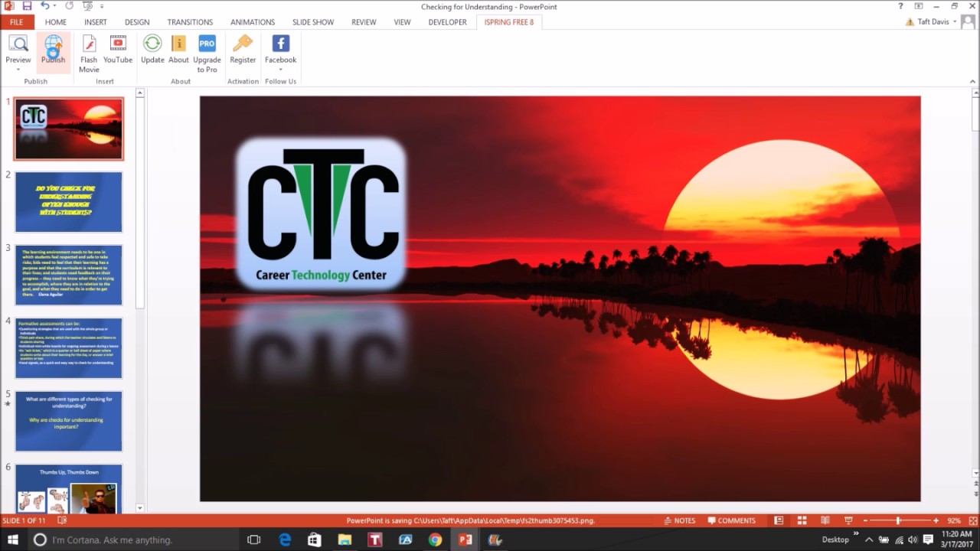This screenshot has width=980, height=551.
Task: Click Cortana search box
Action: [134, 540]
